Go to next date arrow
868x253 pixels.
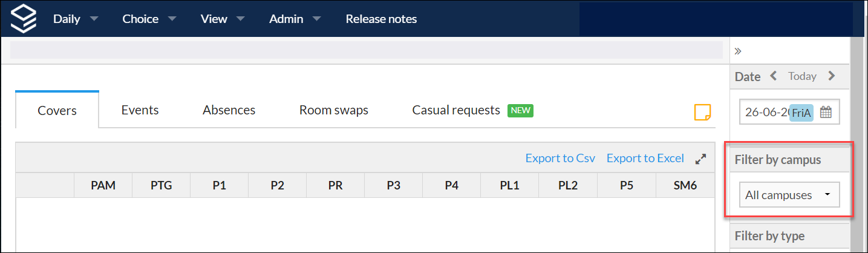pos(832,76)
